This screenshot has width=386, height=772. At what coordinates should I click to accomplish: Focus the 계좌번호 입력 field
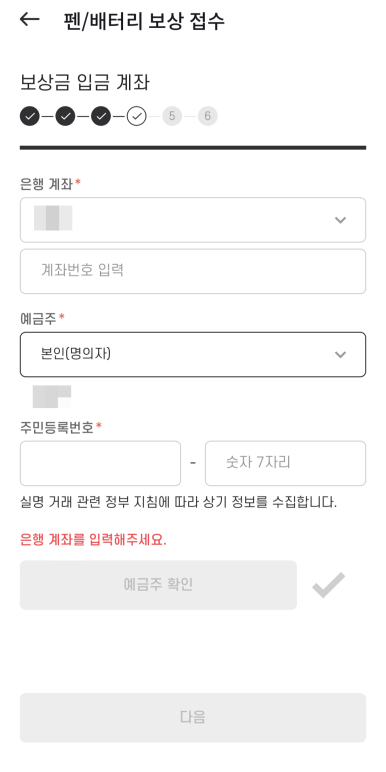[x=193, y=271]
